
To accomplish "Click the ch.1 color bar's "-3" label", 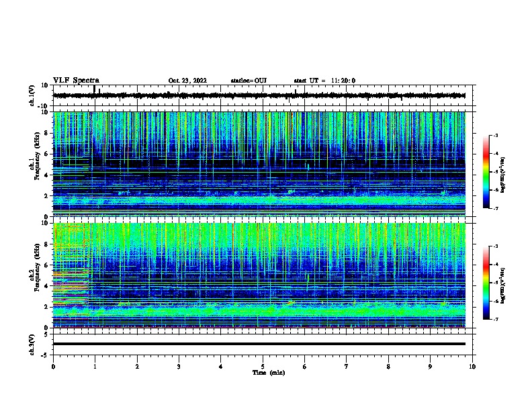I will (x=495, y=135).
